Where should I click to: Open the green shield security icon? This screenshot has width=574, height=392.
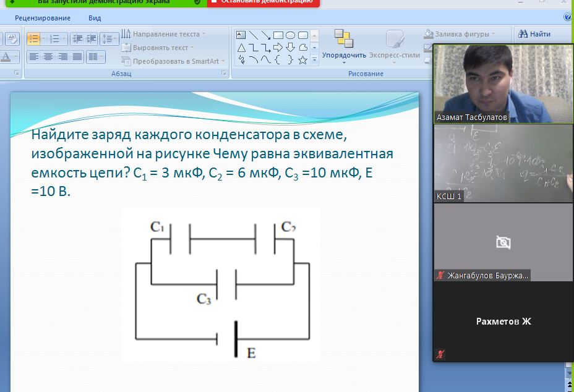pos(197,2)
